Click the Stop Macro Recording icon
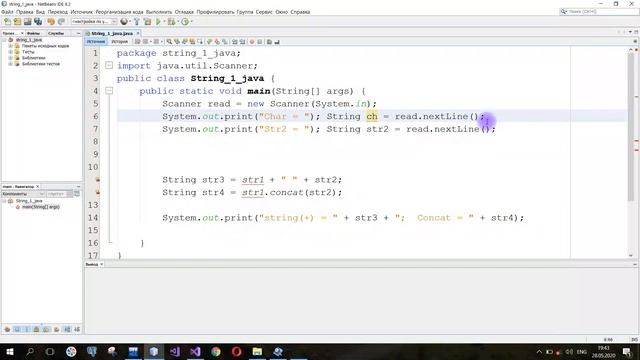 point(260,42)
